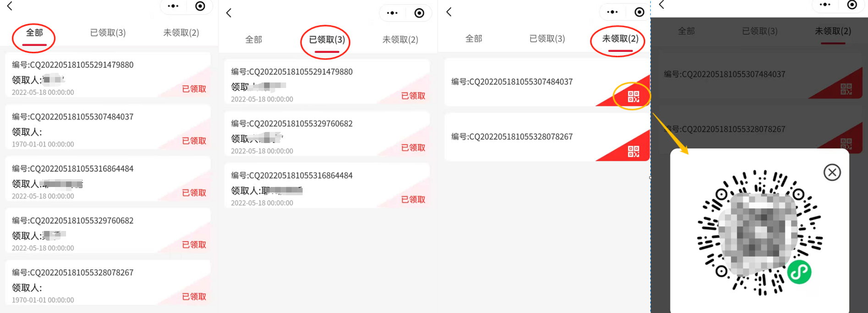
Task: Tap QR icon for CQ20220518105530748​4037
Action: click(x=633, y=96)
